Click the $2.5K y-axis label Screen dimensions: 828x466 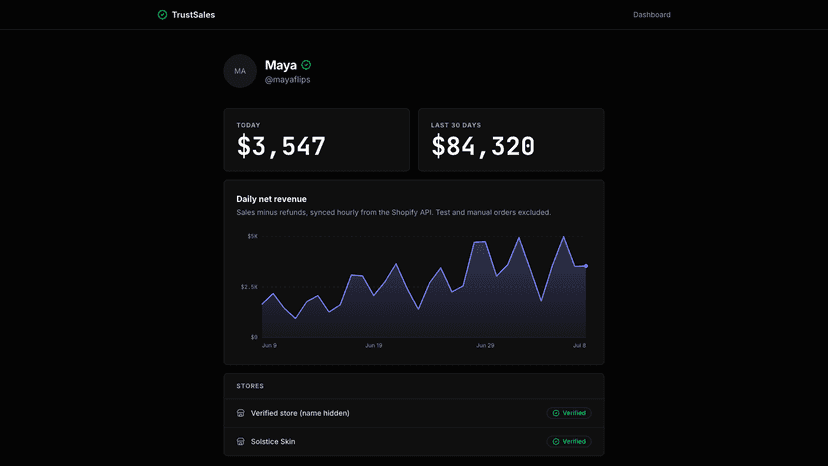[249, 287]
